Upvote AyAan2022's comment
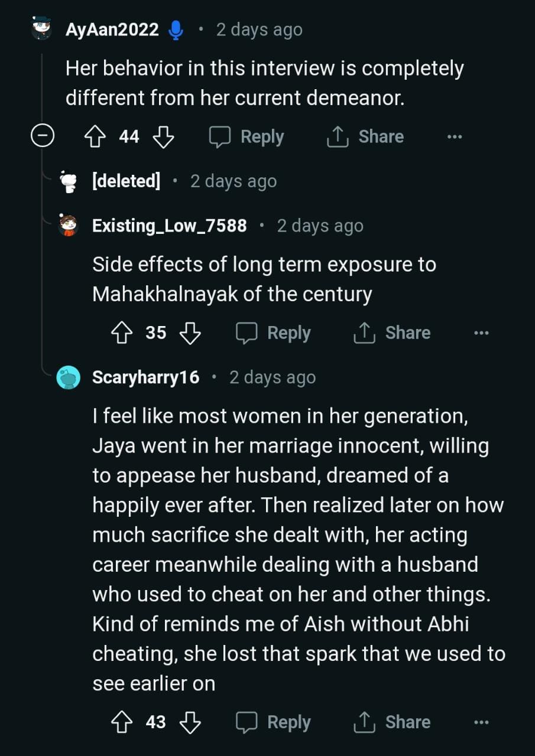The height and width of the screenshot is (756, 535). click(x=95, y=137)
